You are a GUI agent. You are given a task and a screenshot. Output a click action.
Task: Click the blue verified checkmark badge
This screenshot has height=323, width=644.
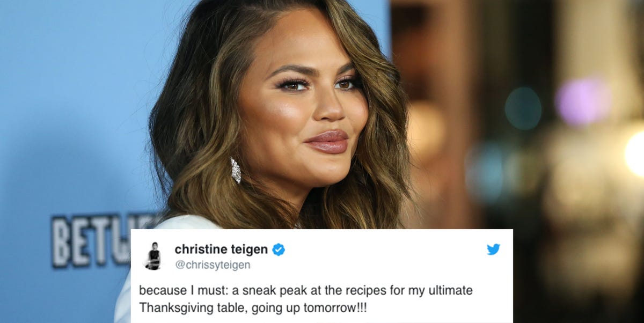(279, 249)
